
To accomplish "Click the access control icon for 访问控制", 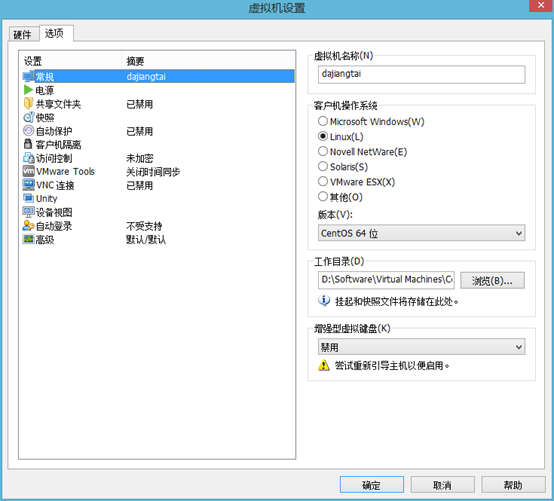I will [28, 158].
